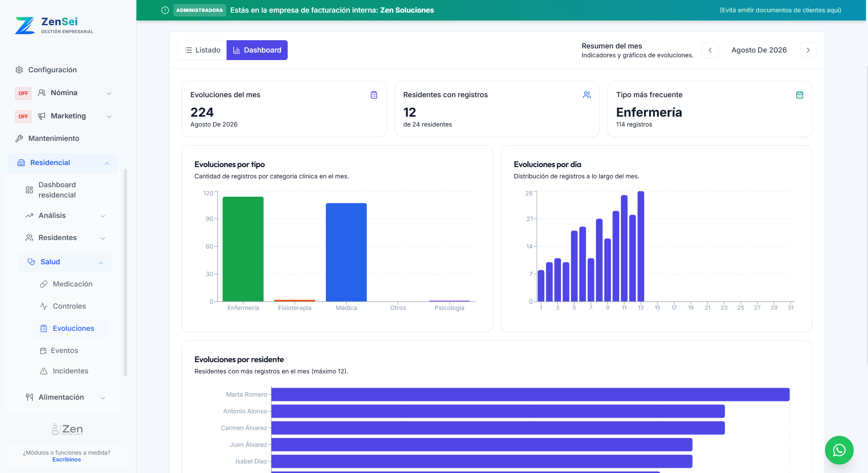The width and height of the screenshot is (868, 473).
Task: Click the Dashboard bar chart icon
Action: pyautogui.click(x=236, y=50)
